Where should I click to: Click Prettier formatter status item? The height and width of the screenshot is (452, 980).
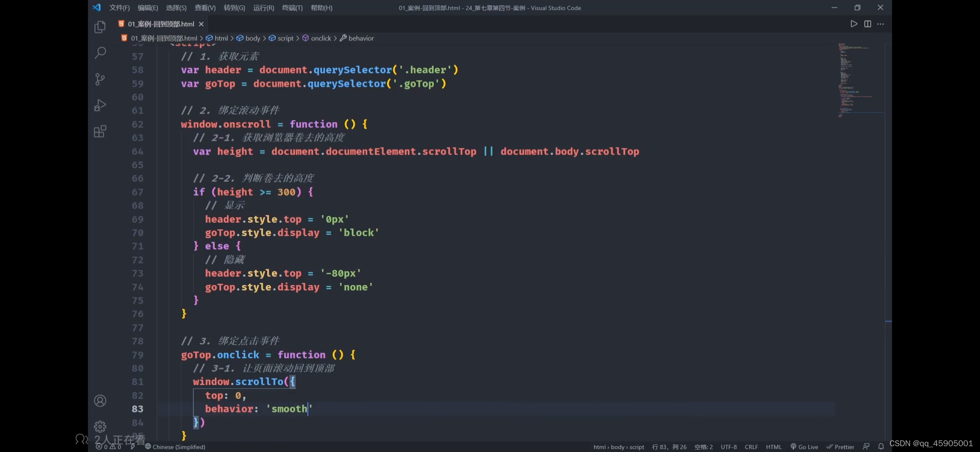pos(840,447)
